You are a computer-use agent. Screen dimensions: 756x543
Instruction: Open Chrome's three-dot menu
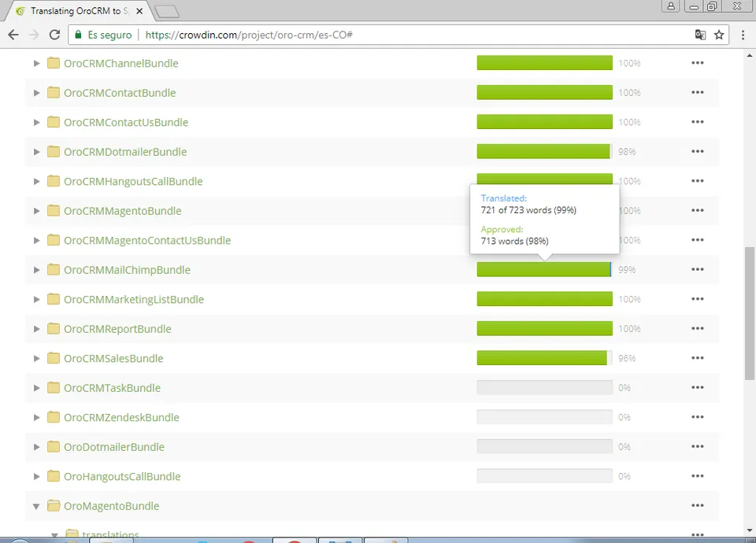tap(743, 35)
